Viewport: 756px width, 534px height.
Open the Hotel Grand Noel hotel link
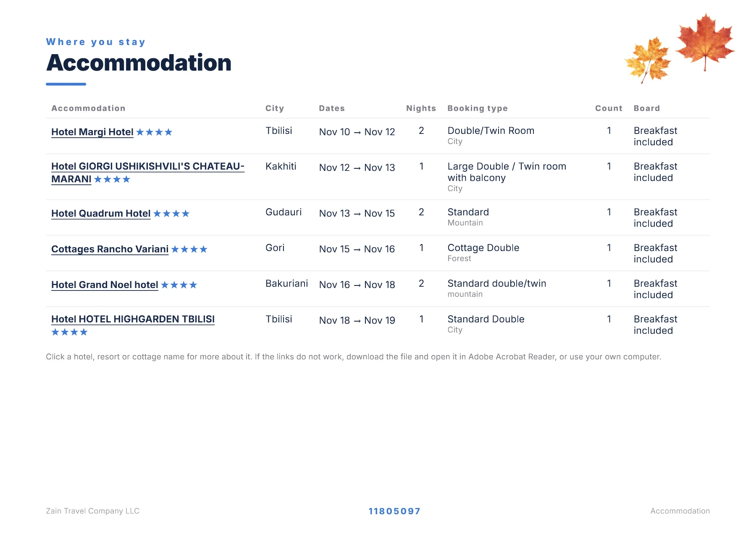pos(105,285)
